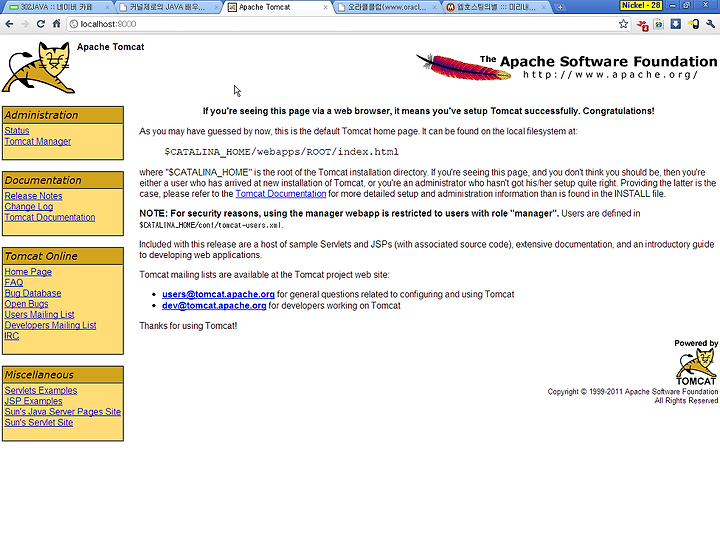
Task: Open Bug Database link
Action: (33, 293)
